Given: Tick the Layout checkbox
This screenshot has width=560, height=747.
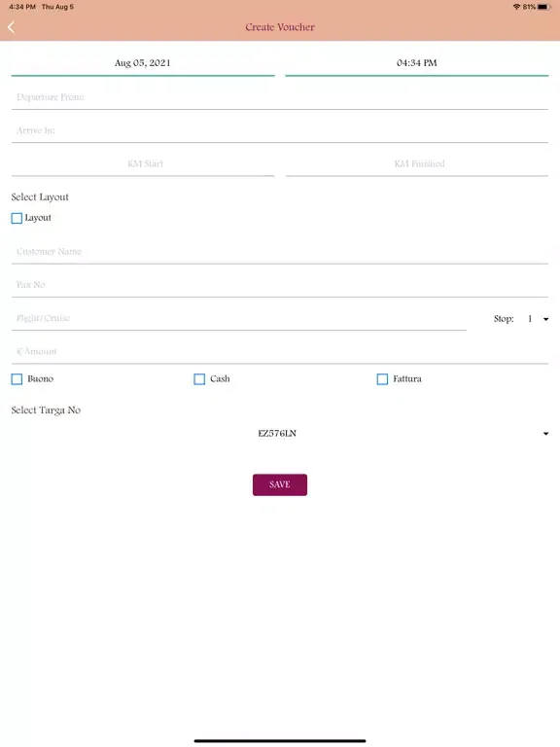Looking at the screenshot, I should [17, 218].
